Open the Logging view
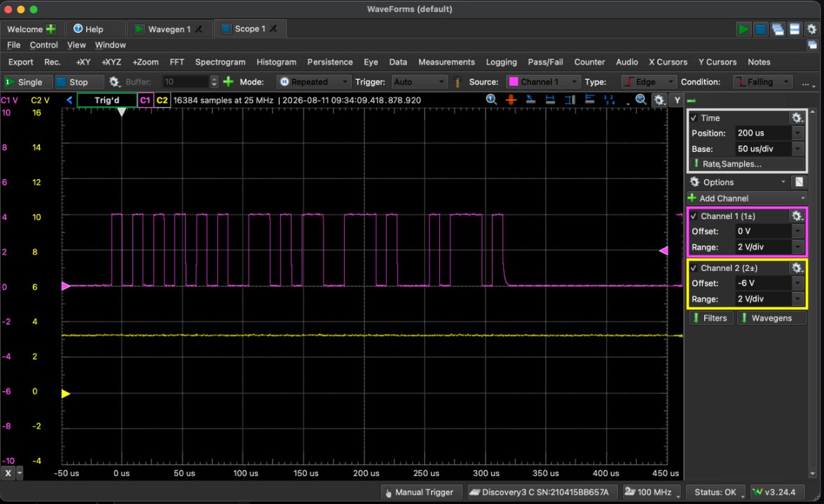This screenshot has width=824, height=504. (502, 62)
